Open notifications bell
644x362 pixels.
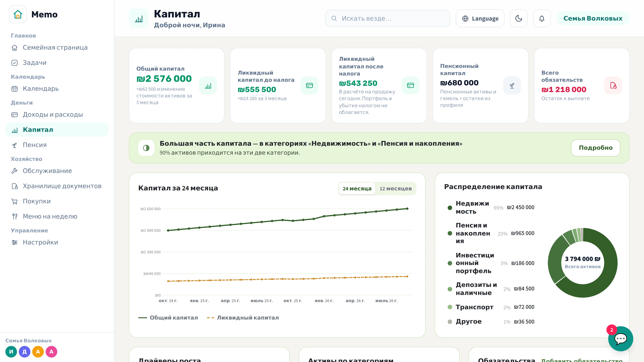(542, 18)
